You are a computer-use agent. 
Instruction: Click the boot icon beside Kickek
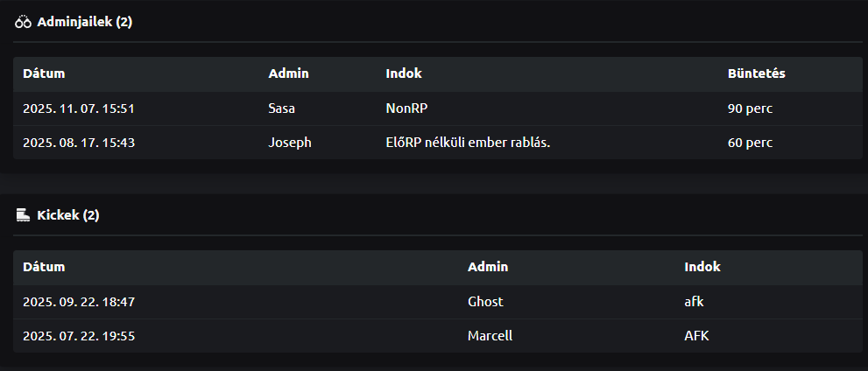click(24, 214)
